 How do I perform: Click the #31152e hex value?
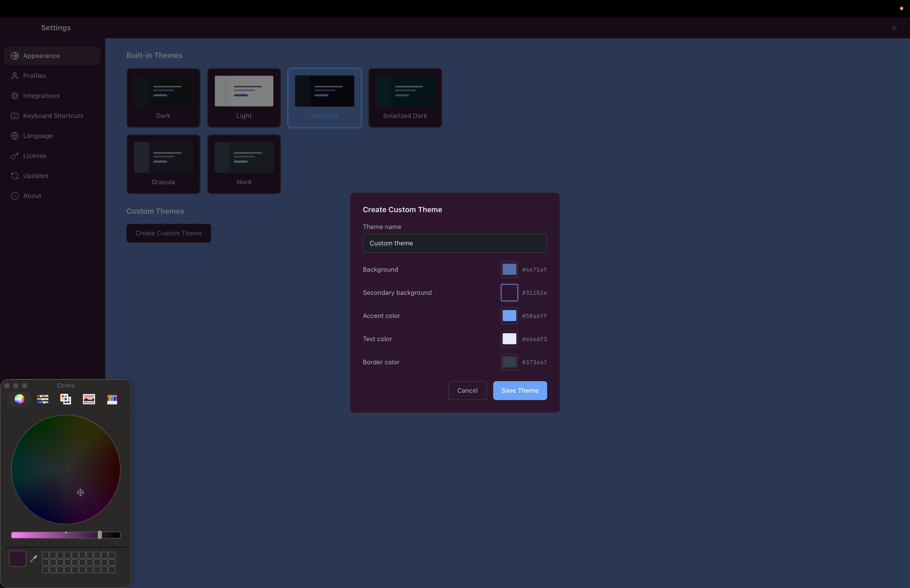pyautogui.click(x=534, y=293)
